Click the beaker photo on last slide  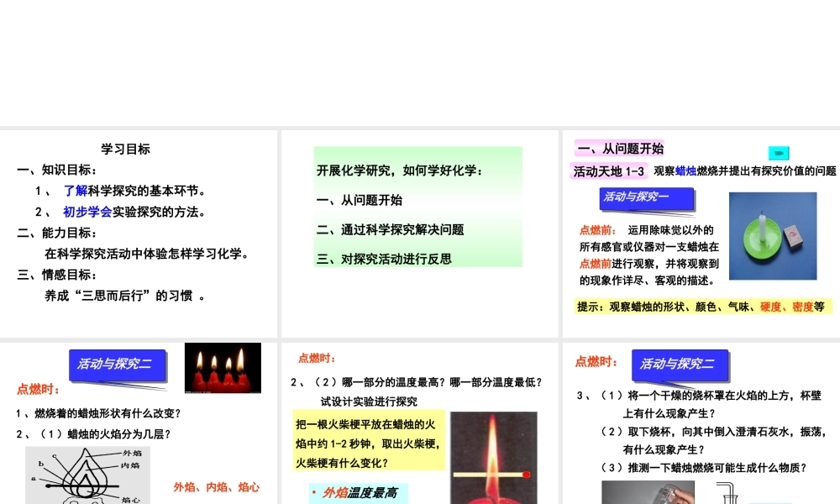coord(635,492)
